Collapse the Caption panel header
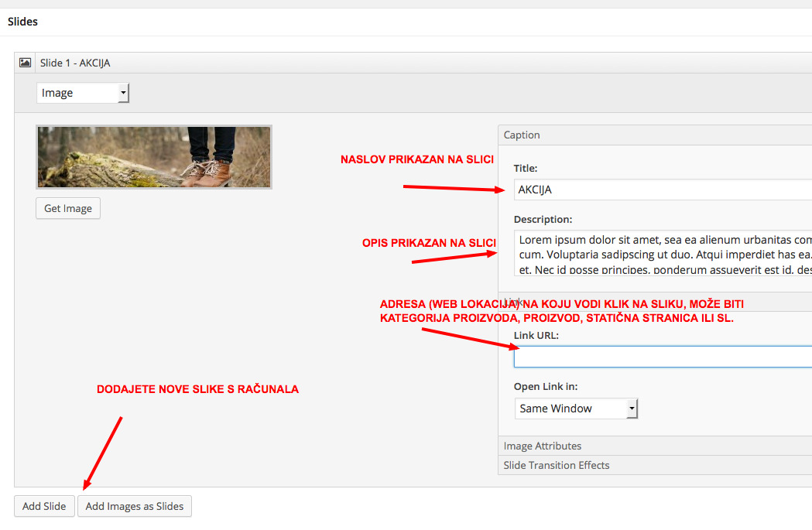This screenshot has width=812, height=530. [655, 135]
